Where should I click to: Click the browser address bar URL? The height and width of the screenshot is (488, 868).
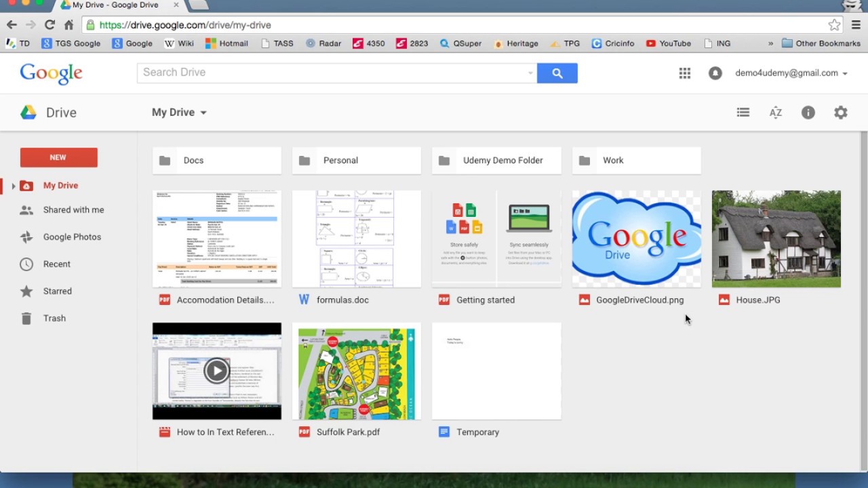pyautogui.click(x=185, y=25)
